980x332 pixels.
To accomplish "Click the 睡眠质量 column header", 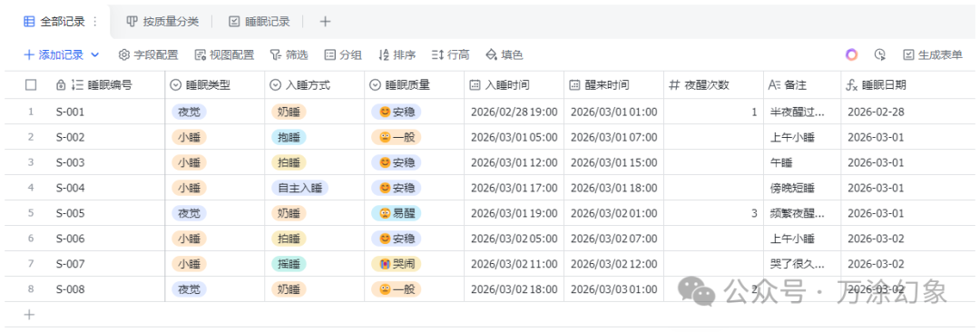I will click(415, 85).
